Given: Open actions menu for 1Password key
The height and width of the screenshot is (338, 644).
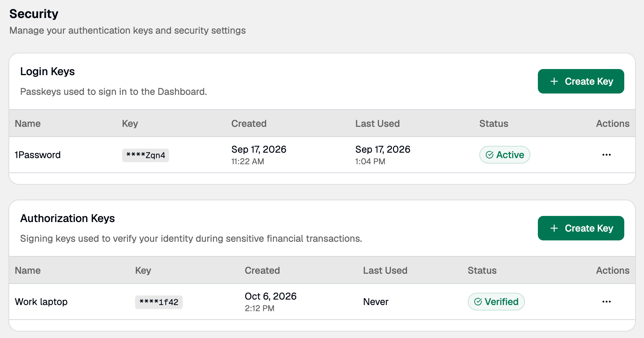Looking at the screenshot, I should (x=606, y=155).
